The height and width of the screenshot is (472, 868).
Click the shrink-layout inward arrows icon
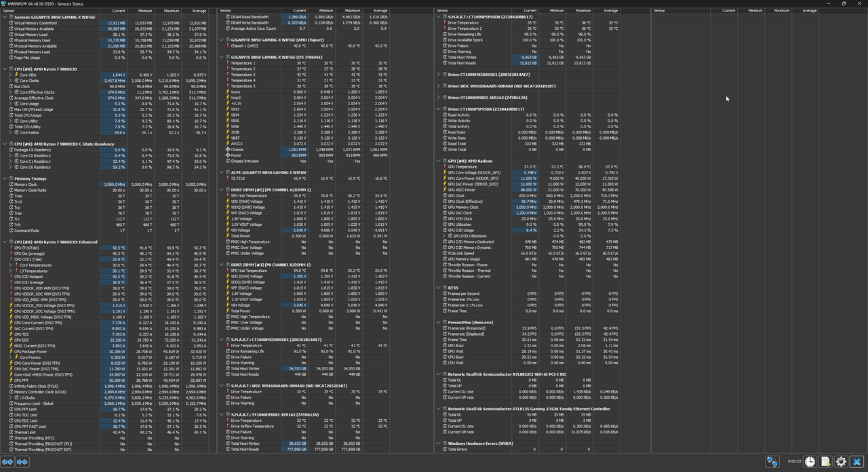[x=22, y=462]
